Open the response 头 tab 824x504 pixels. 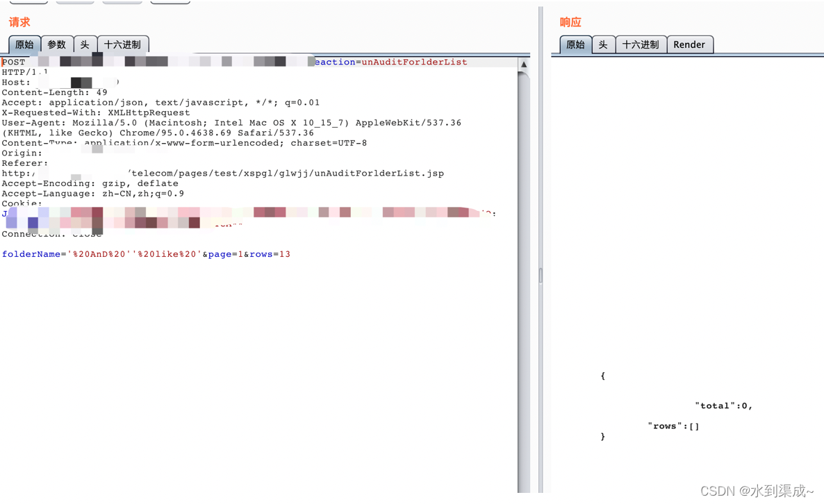603,44
